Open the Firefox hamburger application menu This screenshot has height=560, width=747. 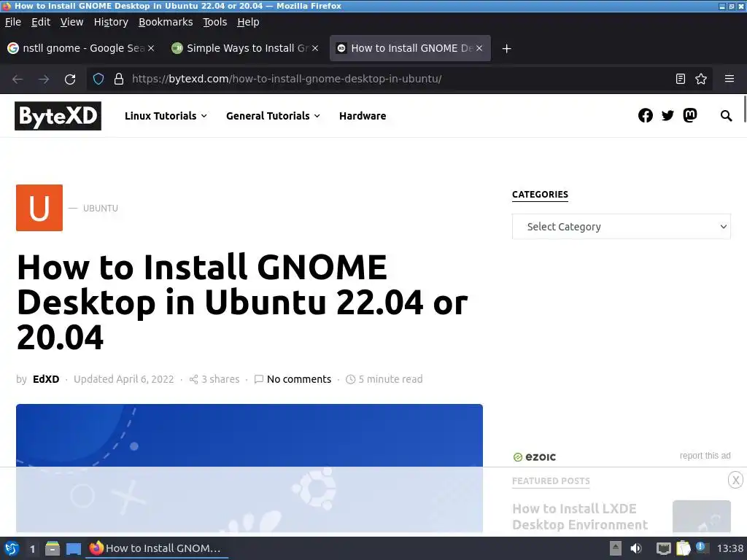point(729,79)
